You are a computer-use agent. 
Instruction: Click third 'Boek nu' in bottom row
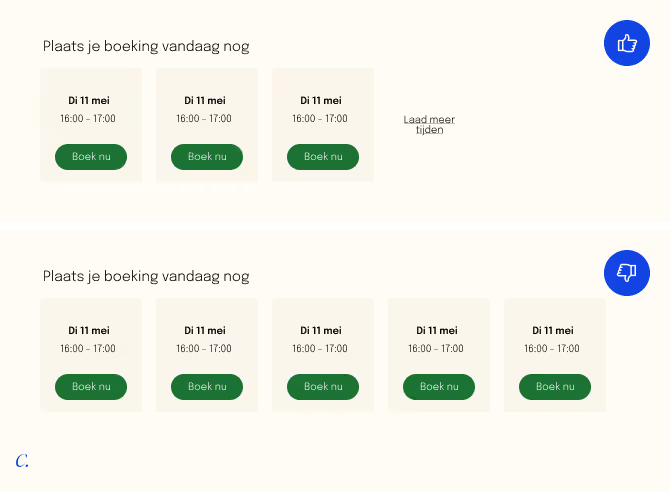[323, 387]
